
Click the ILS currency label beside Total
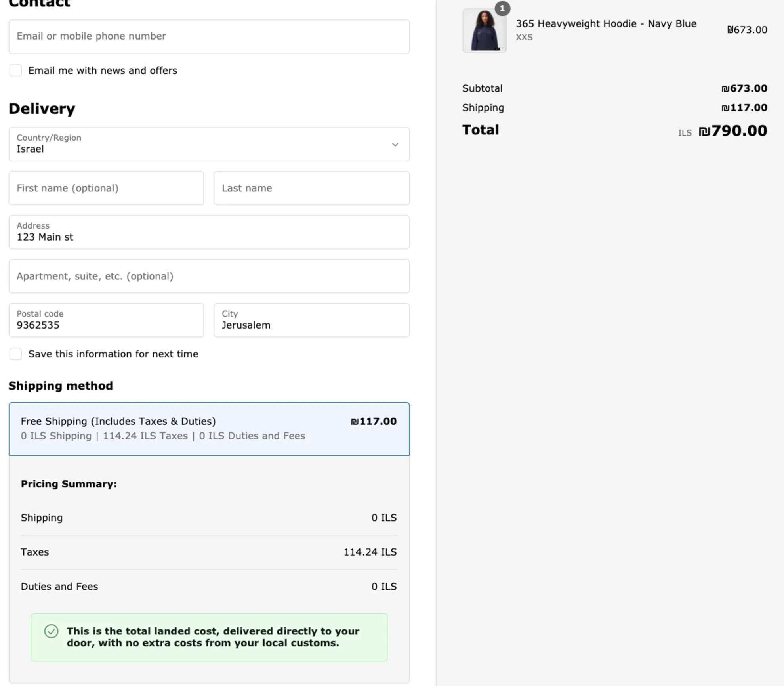pyautogui.click(x=685, y=133)
